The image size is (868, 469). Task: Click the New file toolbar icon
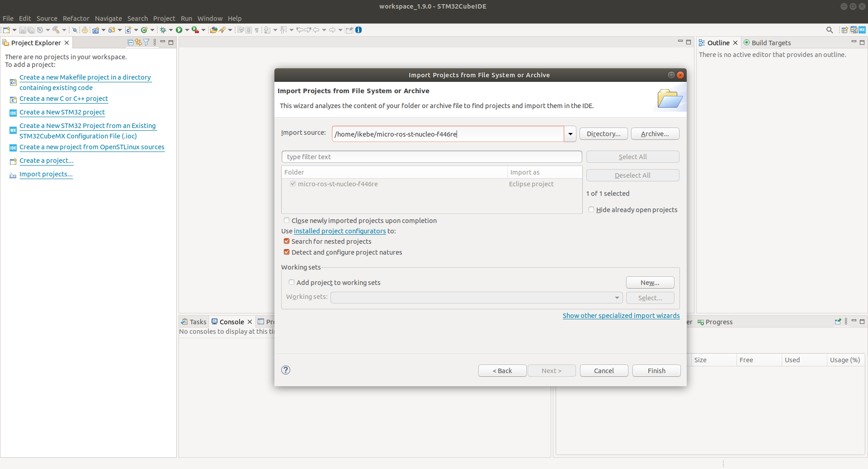[x=6, y=30]
